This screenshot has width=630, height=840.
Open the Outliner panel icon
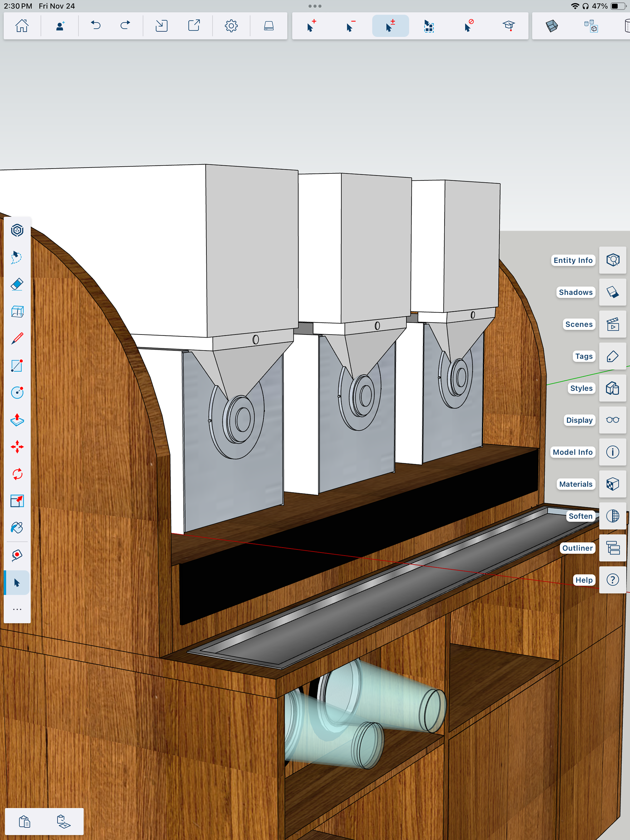613,548
